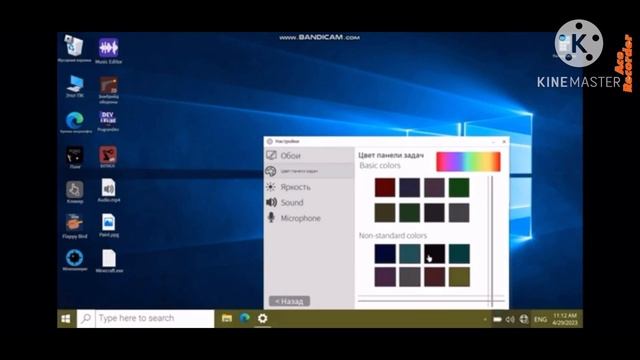
Task: Choose the second-row forest green Basic swatch
Action: 409,212
